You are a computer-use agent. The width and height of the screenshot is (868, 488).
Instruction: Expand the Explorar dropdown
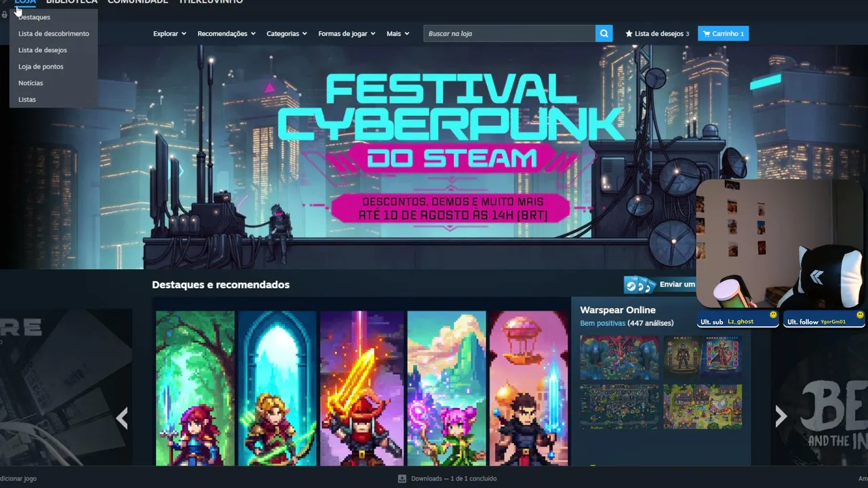[x=170, y=33]
